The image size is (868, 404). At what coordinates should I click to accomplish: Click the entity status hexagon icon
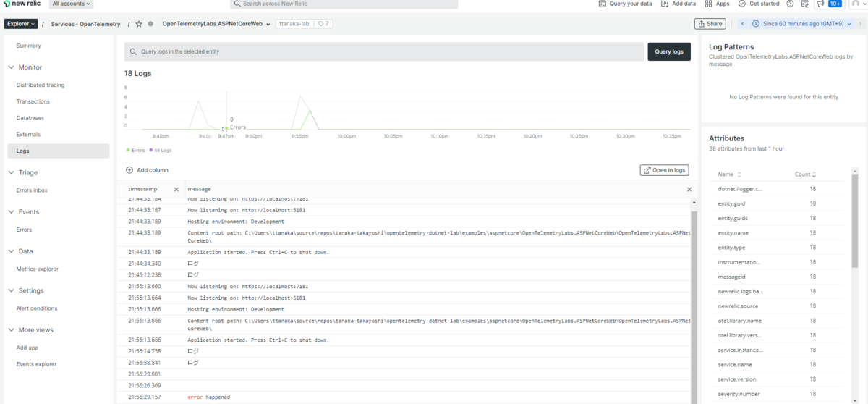tap(150, 24)
